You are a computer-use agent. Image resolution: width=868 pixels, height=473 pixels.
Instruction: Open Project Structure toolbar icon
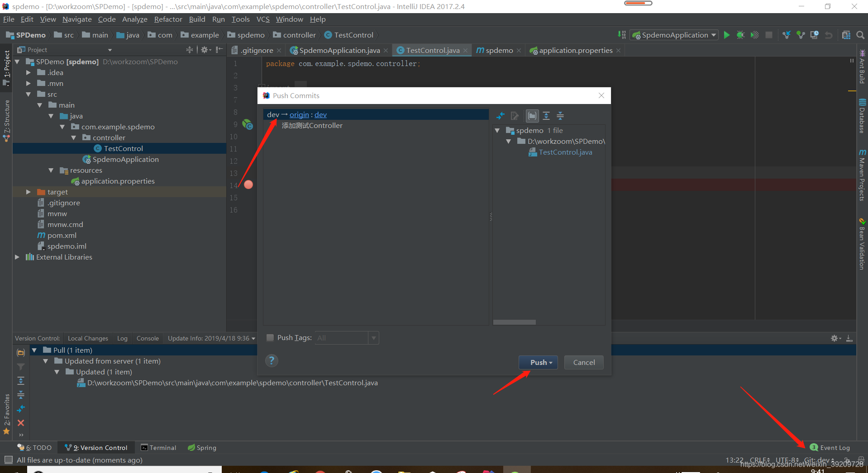(846, 35)
